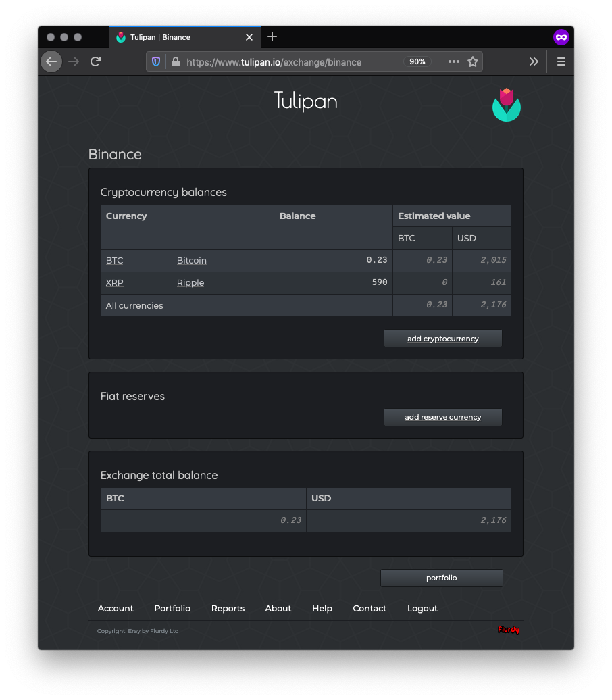Screen dimensions: 612x700
Task: Click Logout in footer menu
Action: [422, 609]
